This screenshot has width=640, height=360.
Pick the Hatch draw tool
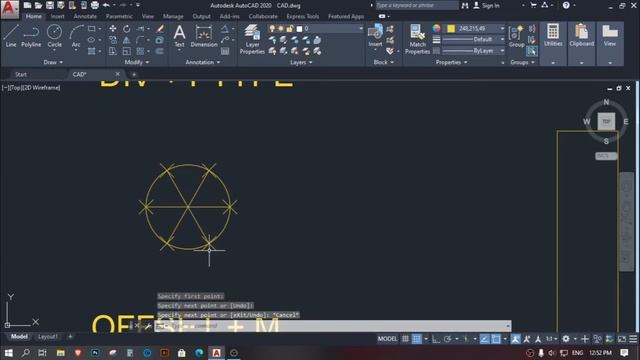coord(91,51)
